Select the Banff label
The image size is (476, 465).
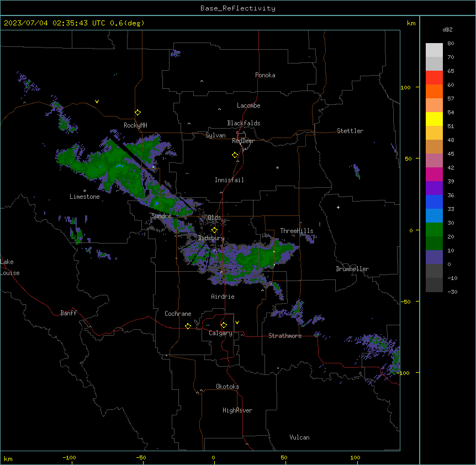tap(68, 313)
